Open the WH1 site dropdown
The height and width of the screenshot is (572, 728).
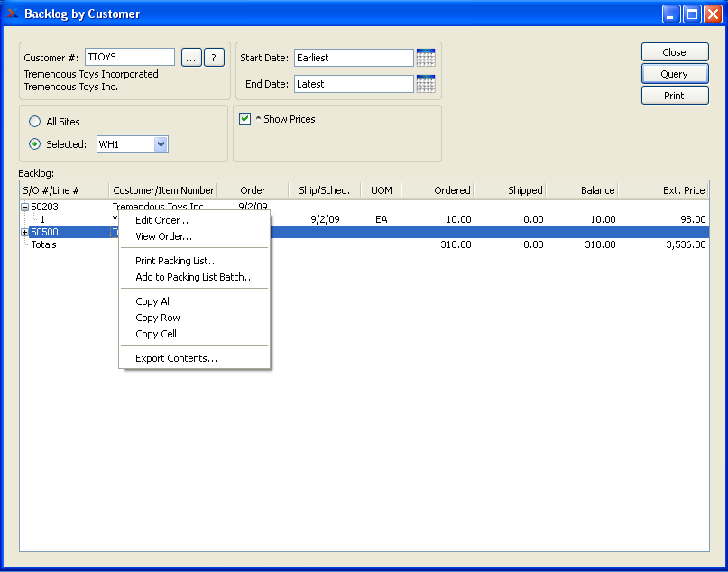[161, 144]
